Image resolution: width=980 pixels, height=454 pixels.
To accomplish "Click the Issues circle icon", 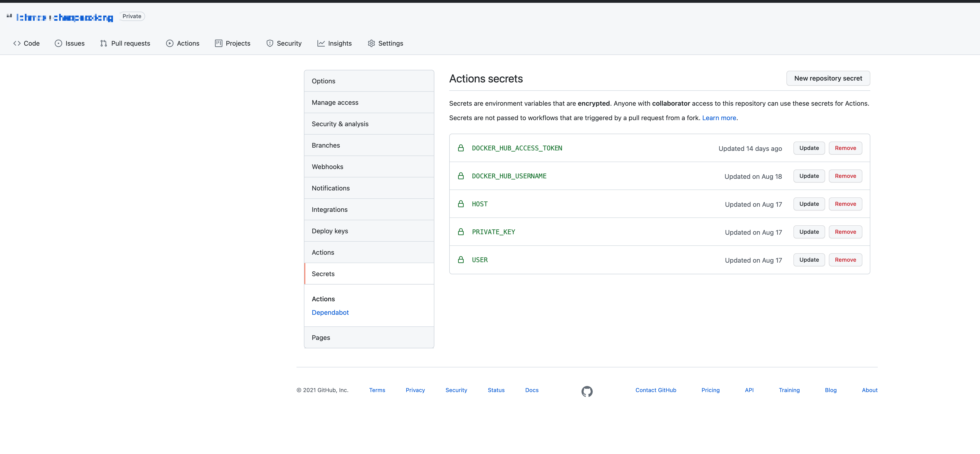I will [58, 43].
